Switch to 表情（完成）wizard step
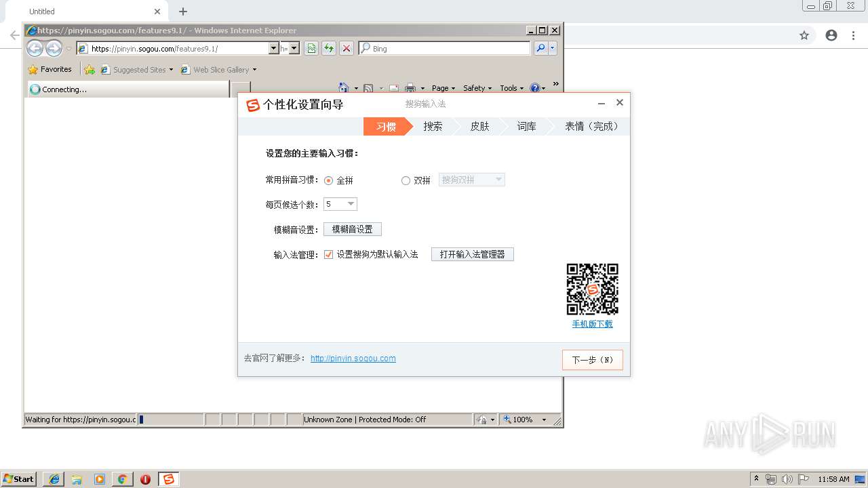Image resolution: width=868 pixels, height=488 pixels. 591,126
